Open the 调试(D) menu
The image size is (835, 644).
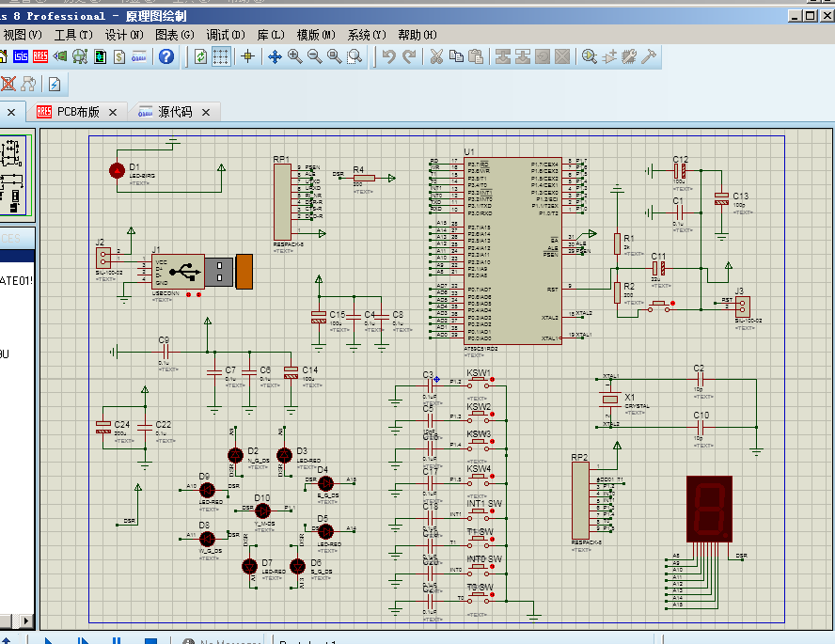(x=225, y=35)
